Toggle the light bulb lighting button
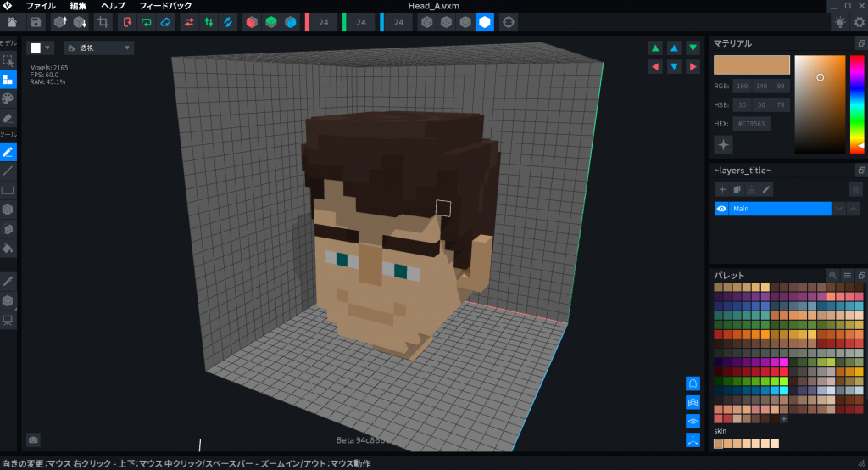 [x=839, y=22]
